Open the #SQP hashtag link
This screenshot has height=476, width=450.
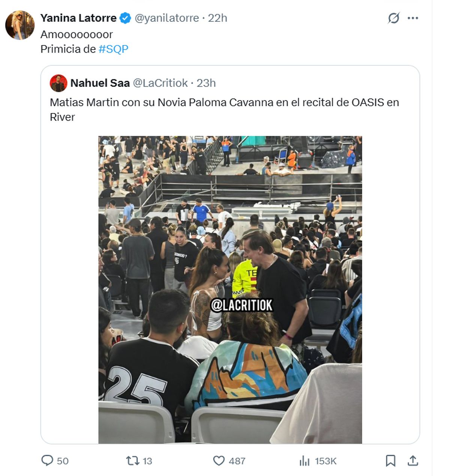pyautogui.click(x=113, y=49)
